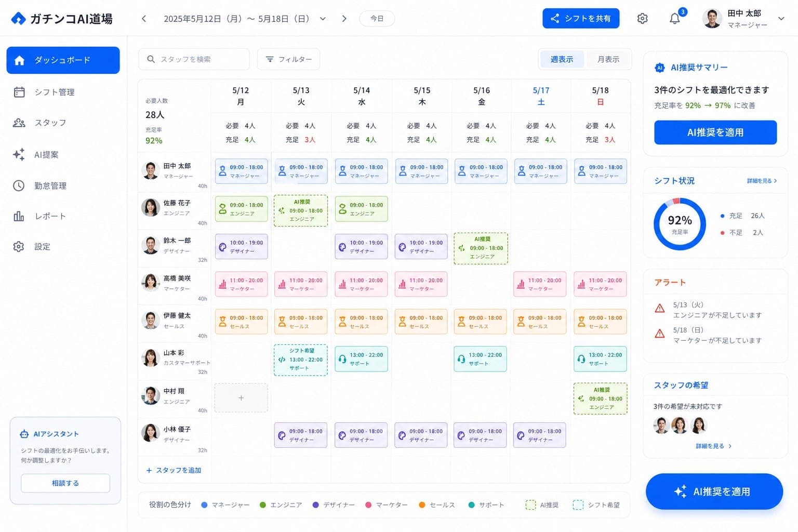Switch to 月表示 view

(x=608, y=59)
